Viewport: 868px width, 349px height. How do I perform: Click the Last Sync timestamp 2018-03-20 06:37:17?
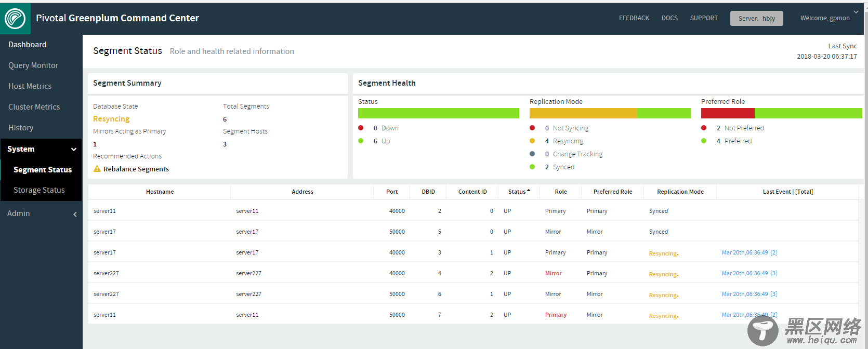click(x=827, y=57)
